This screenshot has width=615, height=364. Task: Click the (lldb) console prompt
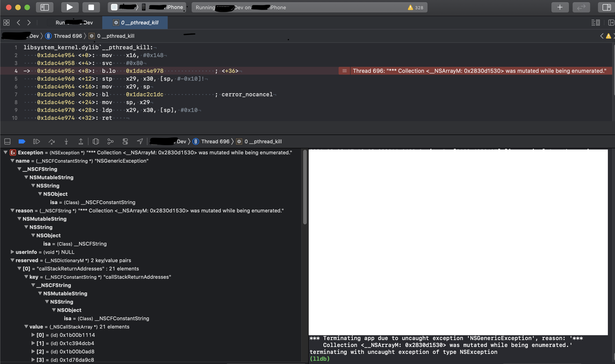(x=319, y=359)
